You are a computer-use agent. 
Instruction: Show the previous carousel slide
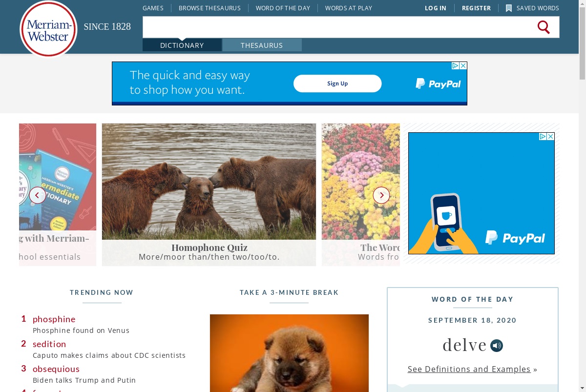38,195
